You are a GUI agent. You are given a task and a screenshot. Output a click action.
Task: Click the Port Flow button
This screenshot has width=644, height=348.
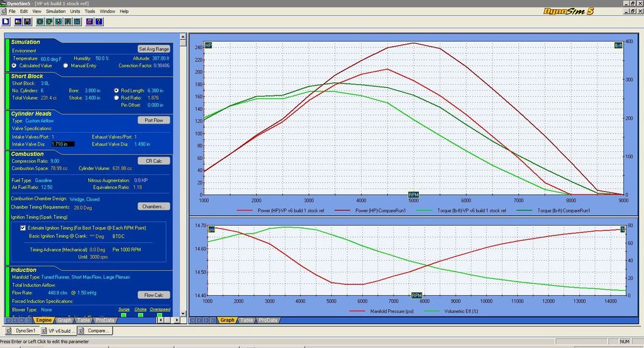coord(153,120)
